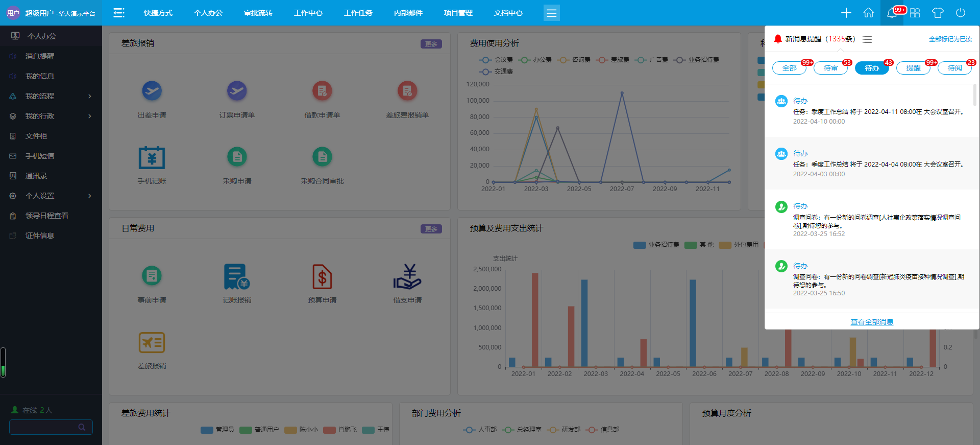Open the 项目管理 top menu

click(x=458, y=13)
